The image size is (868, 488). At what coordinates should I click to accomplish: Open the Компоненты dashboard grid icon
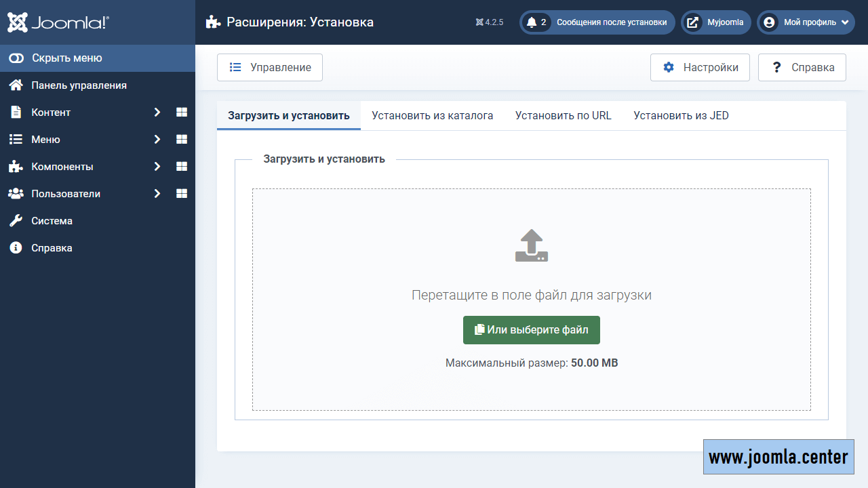(182, 167)
